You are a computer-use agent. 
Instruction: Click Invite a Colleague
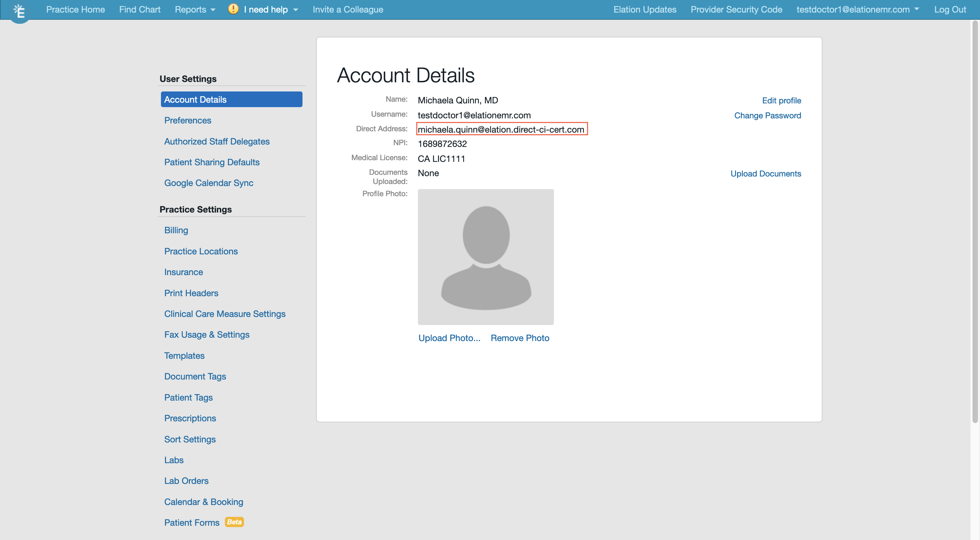[347, 9]
